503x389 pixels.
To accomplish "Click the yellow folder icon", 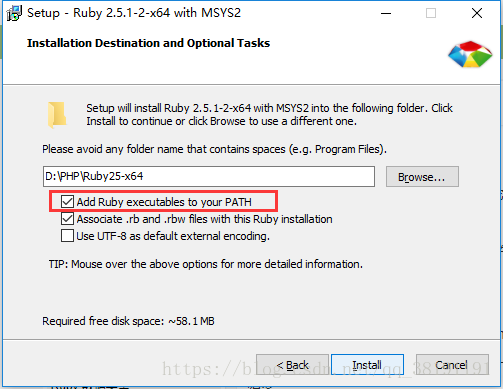I will tap(57, 115).
